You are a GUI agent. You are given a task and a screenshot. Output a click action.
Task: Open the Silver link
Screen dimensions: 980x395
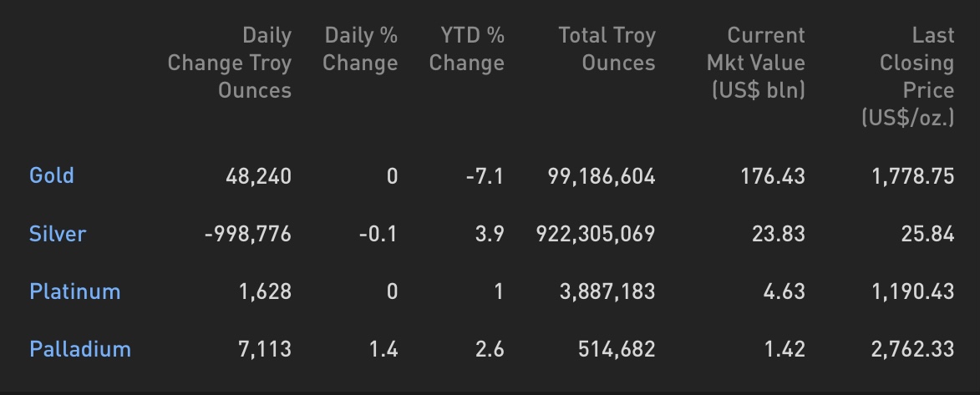click(58, 234)
